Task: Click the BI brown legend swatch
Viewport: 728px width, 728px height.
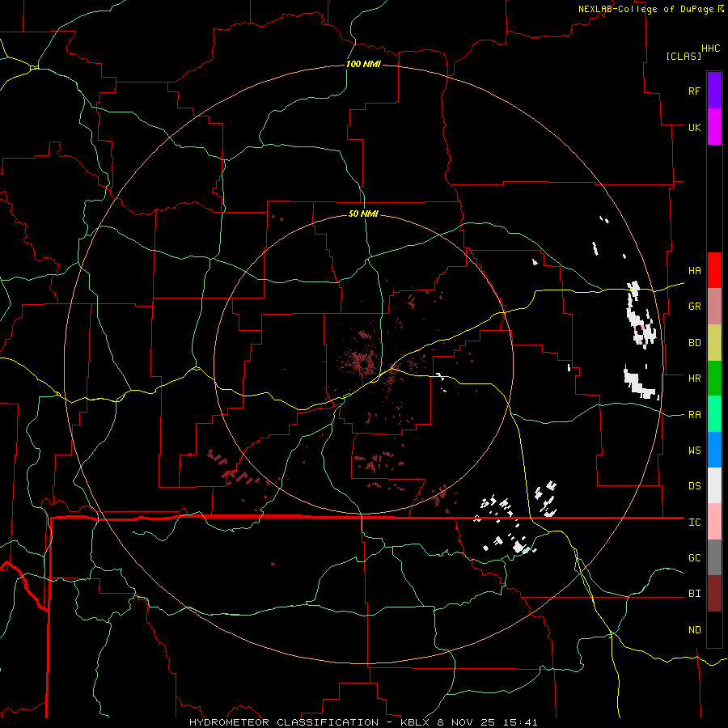Action: point(714,594)
